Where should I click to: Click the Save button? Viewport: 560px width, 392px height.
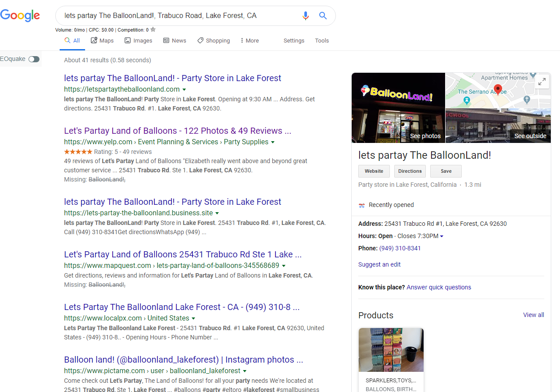tap(446, 171)
